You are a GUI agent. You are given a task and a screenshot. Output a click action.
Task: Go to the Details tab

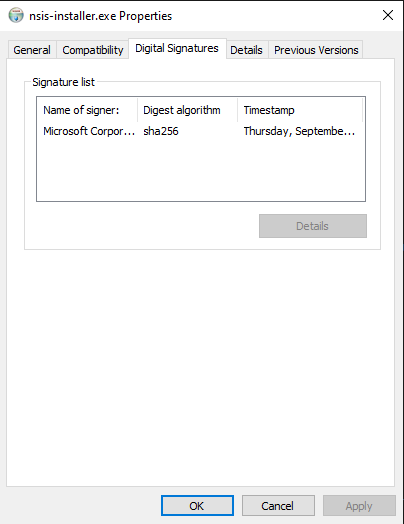click(247, 50)
